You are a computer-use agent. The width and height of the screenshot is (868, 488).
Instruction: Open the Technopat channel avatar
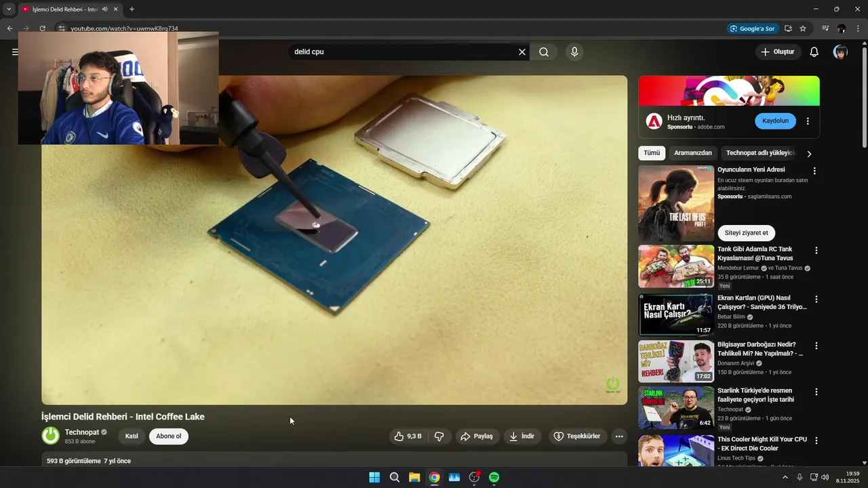coord(51,436)
